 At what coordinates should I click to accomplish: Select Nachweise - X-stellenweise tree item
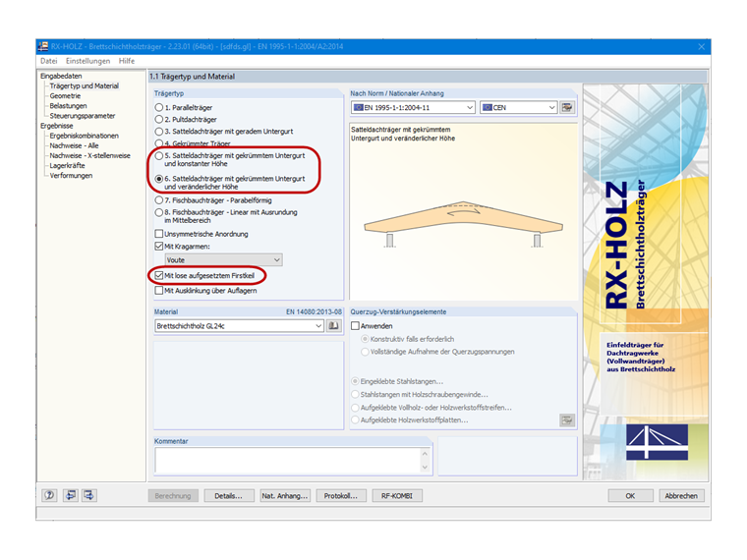point(89,155)
